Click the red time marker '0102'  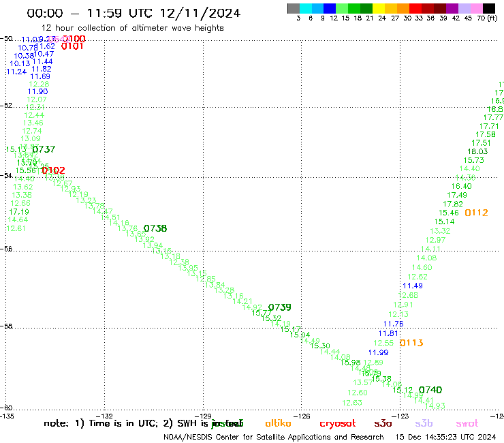coord(53,170)
